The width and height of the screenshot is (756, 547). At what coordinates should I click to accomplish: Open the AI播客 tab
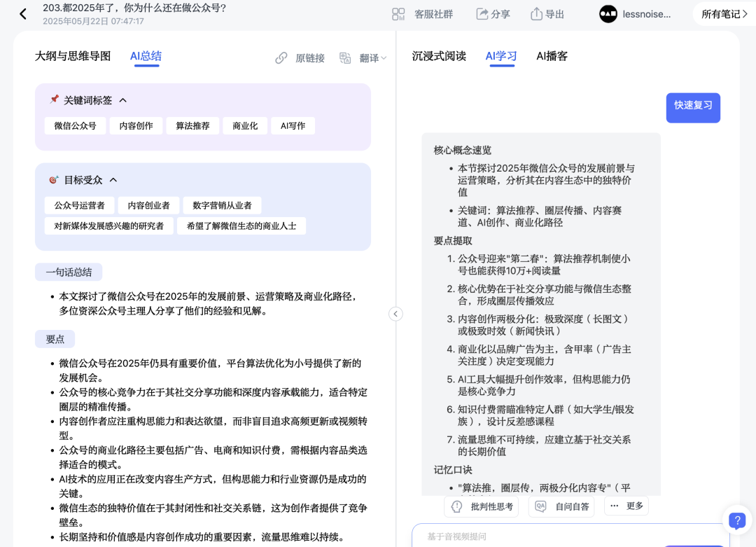point(552,56)
